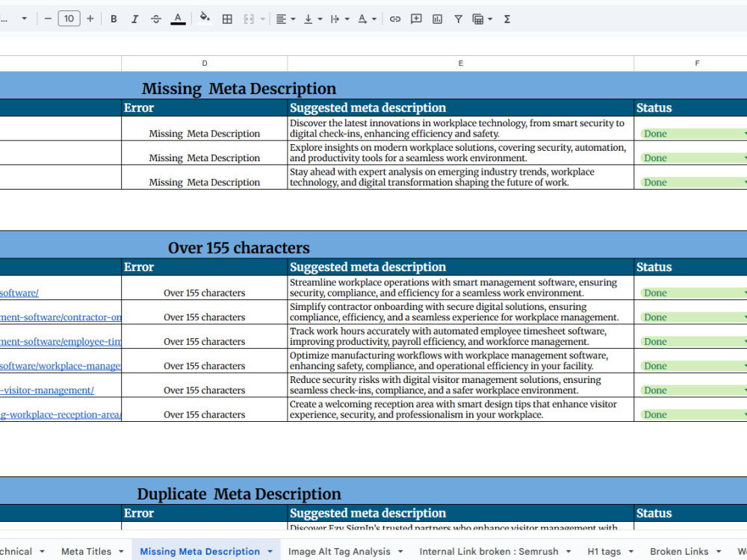Open the employee-tim URL link
This screenshot has height=560, width=747.
click(x=61, y=341)
